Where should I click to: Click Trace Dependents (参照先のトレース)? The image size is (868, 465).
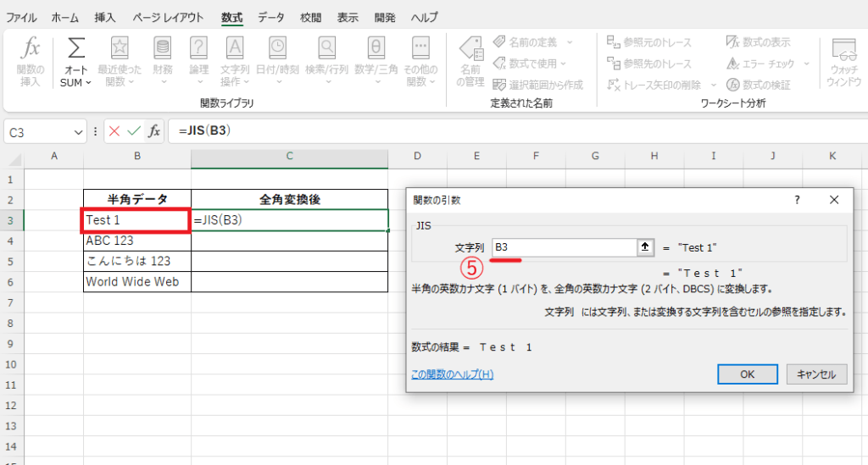point(648,64)
